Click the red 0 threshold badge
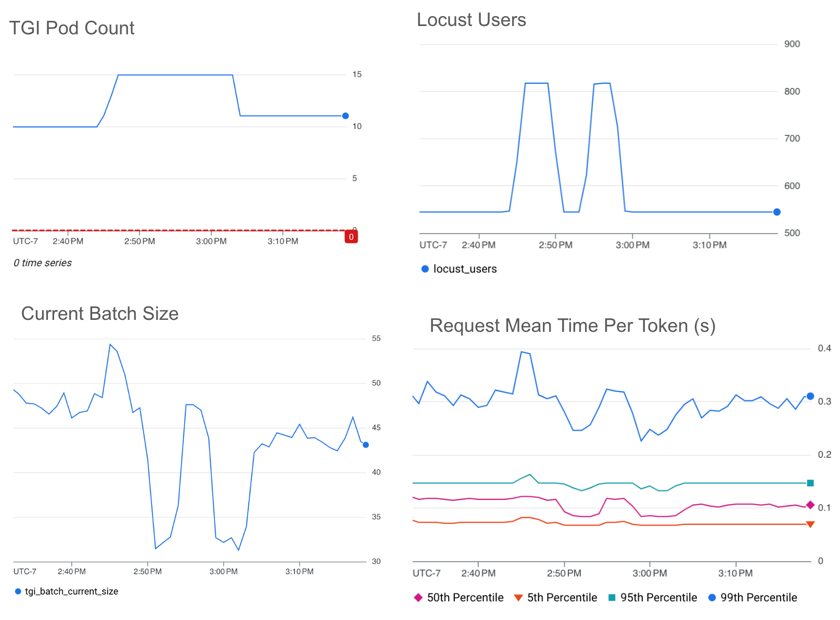The width and height of the screenshot is (840, 620). point(351,237)
